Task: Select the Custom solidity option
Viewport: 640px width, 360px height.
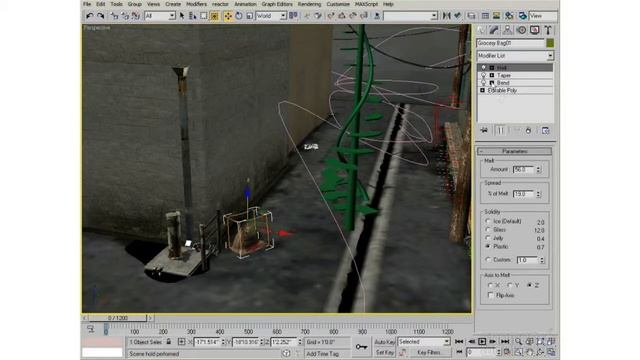Action: (x=488, y=260)
